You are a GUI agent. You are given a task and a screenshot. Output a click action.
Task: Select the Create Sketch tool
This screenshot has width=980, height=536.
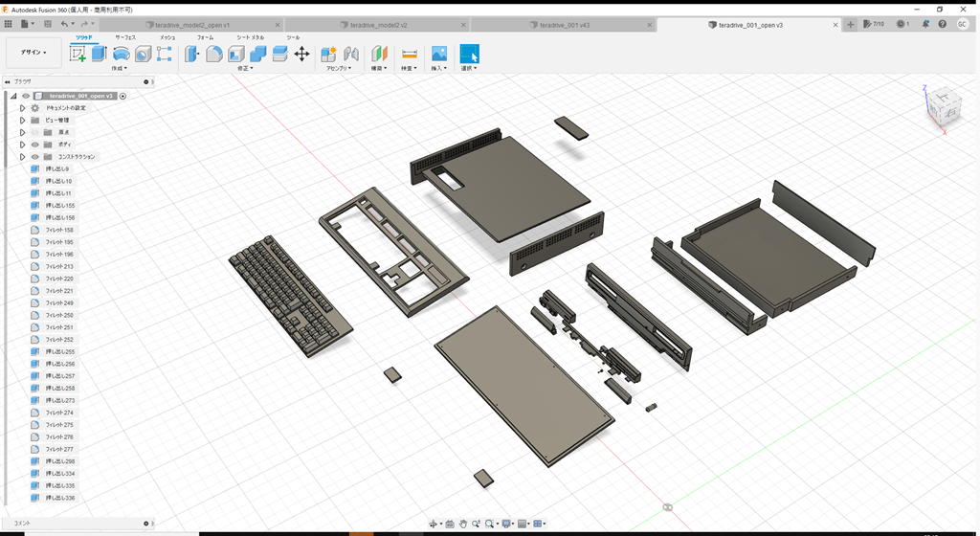(78, 54)
